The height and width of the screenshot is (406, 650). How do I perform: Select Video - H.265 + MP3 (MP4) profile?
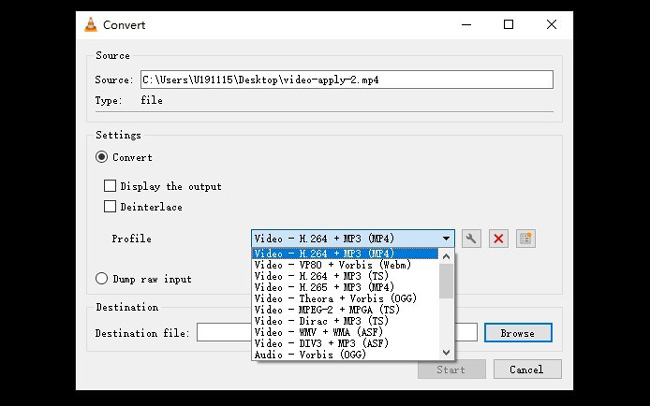tap(345, 287)
